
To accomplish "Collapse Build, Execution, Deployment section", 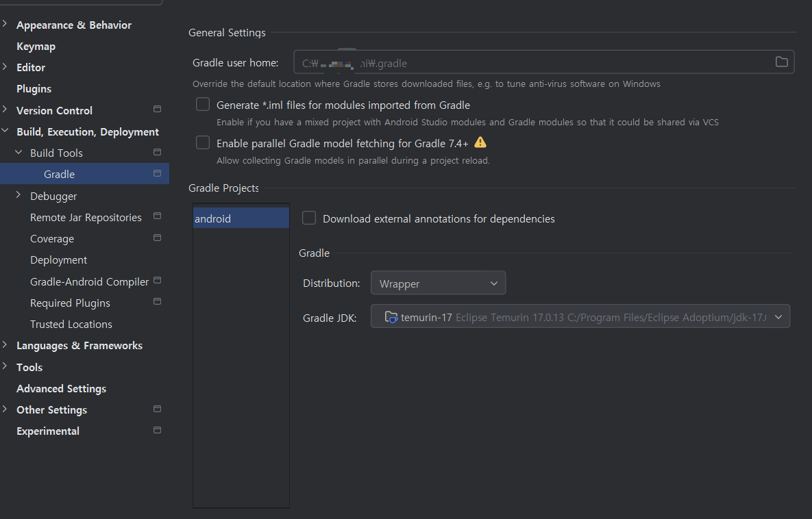I will [5, 131].
